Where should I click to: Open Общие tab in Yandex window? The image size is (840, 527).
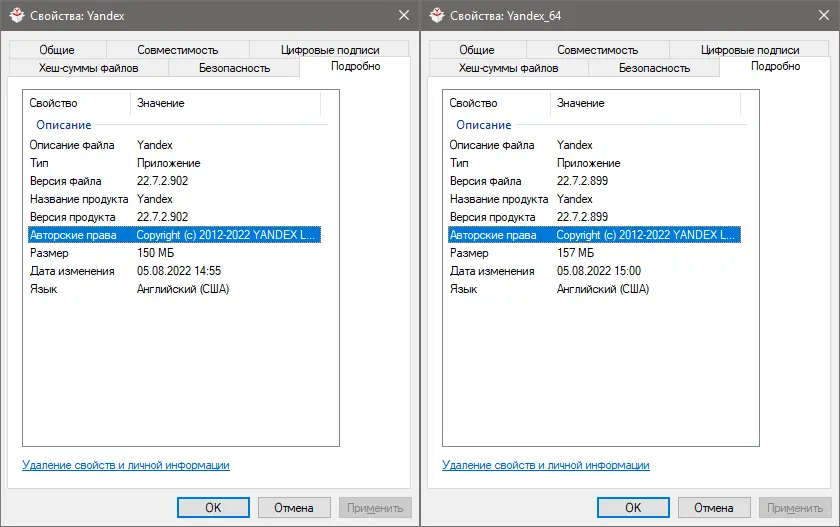click(x=58, y=50)
